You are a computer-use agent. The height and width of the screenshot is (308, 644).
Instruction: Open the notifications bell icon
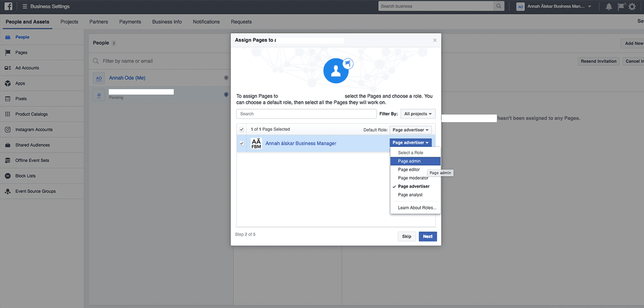coord(609,6)
